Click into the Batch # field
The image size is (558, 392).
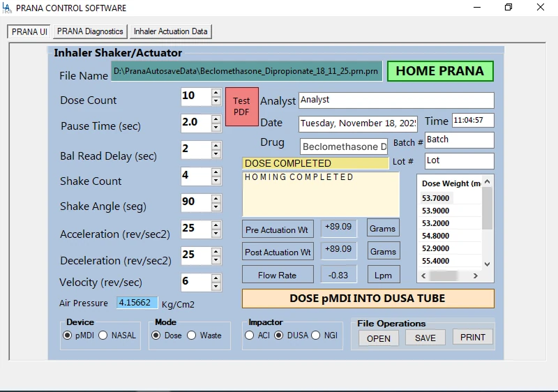pyautogui.click(x=459, y=140)
